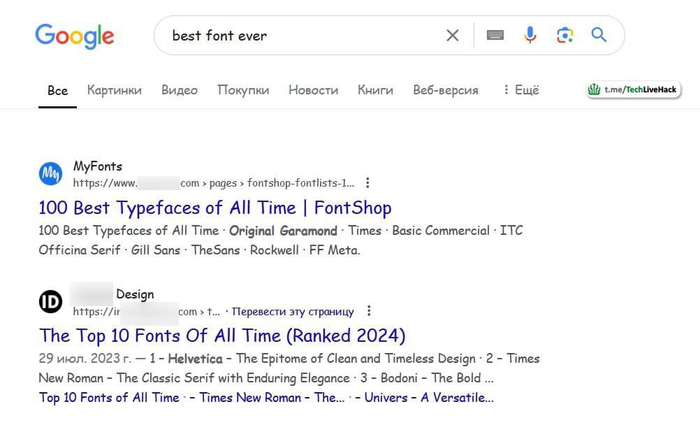
Task: Click the 'Original Garamond' bold snippet text
Action: click(283, 231)
